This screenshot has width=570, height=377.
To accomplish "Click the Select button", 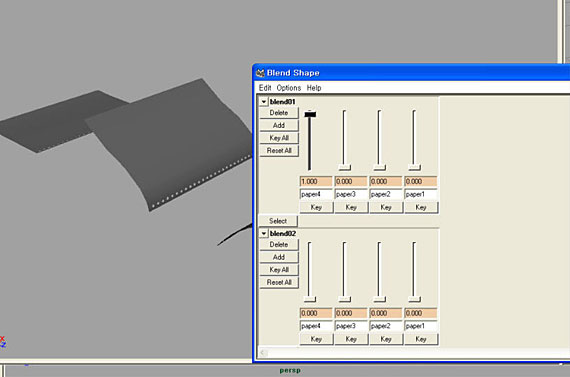I will (278, 221).
